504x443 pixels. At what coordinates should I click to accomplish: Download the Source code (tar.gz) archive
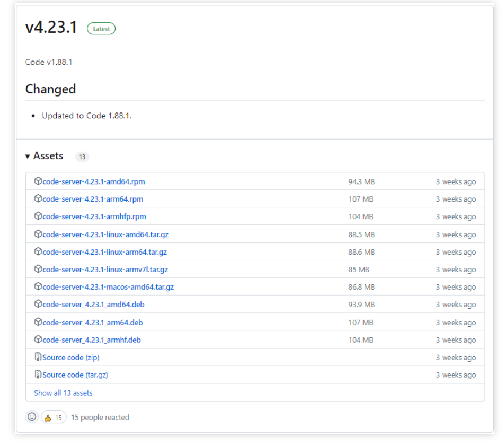click(75, 375)
